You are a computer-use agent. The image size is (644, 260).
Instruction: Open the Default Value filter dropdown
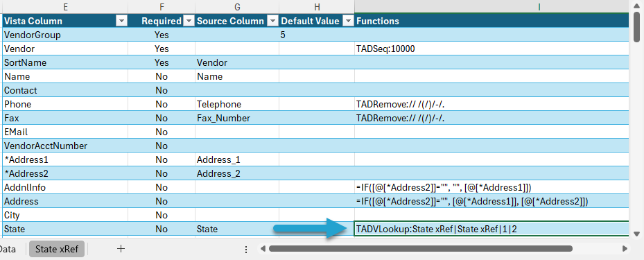[348, 21]
